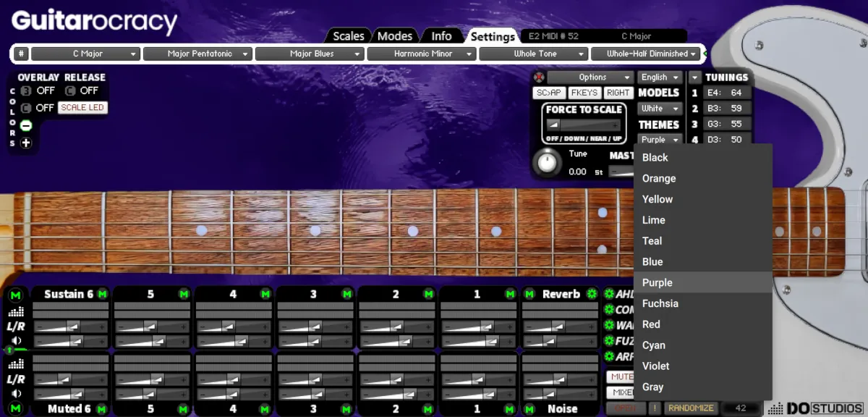The image size is (868, 417).
Task: Click the gear icon next to COM
Action: tap(608, 310)
